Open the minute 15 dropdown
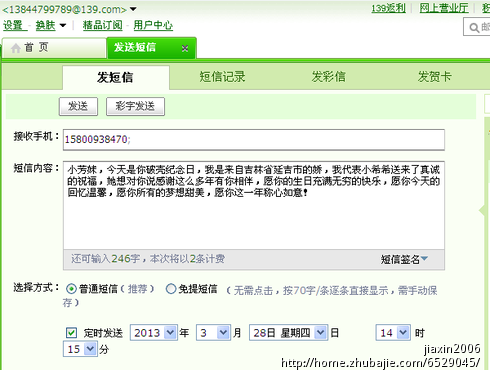Screen dimensions: 490x370 coord(80,349)
